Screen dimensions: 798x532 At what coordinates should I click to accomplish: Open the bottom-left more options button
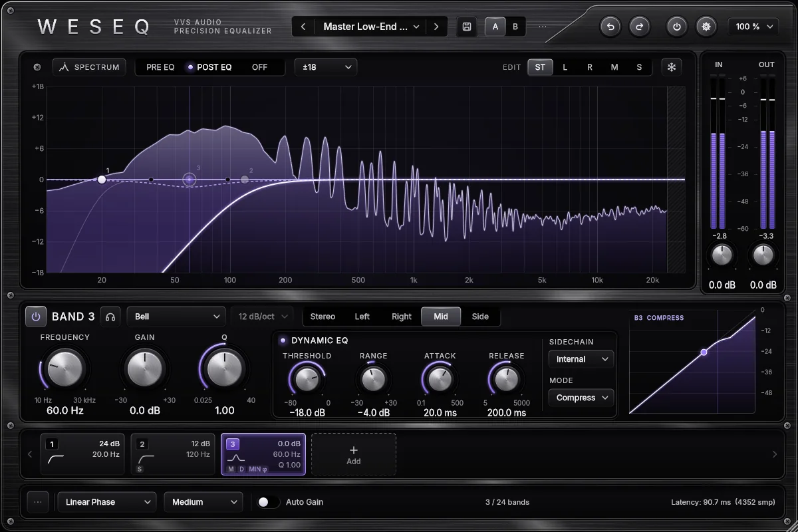click(x=37, y=502)
